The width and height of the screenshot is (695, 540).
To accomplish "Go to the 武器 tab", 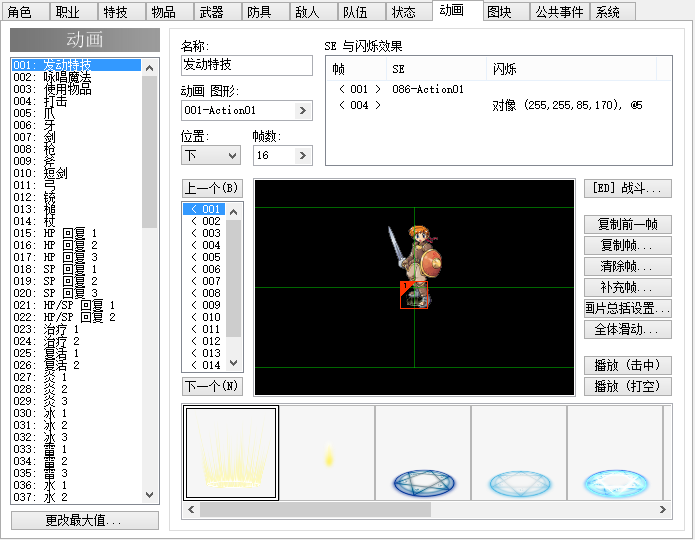I will click(x=217, y=12).
